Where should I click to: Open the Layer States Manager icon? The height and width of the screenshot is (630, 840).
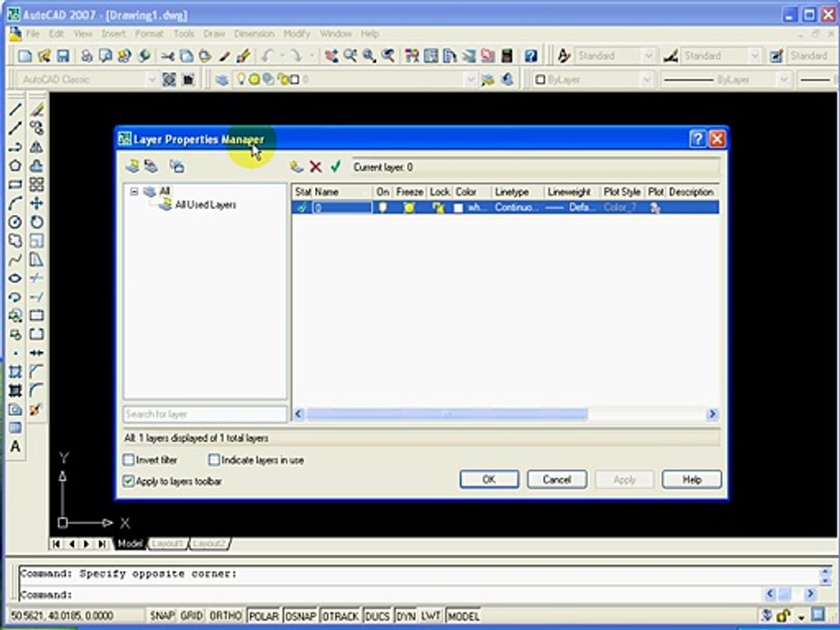[177, 166]
